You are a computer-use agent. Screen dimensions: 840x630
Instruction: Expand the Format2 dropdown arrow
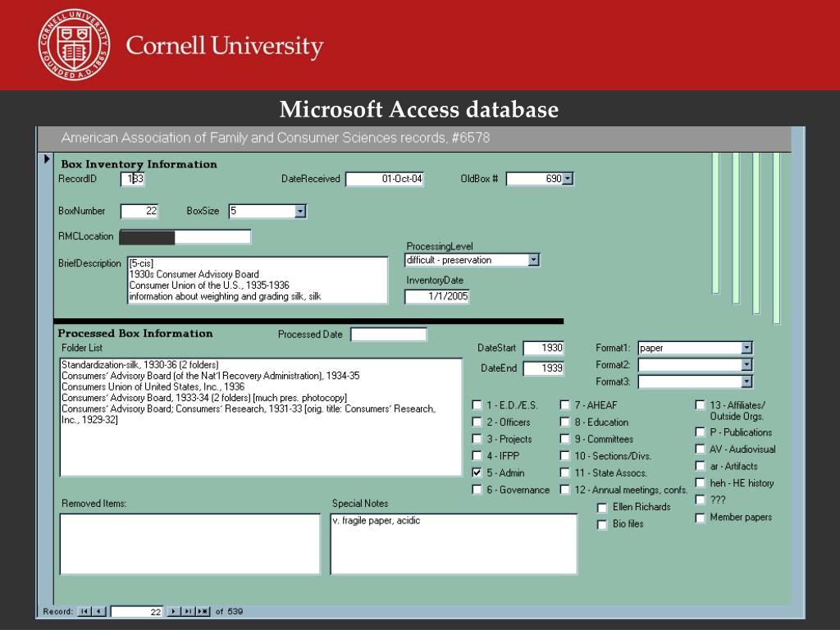[746, 365]
